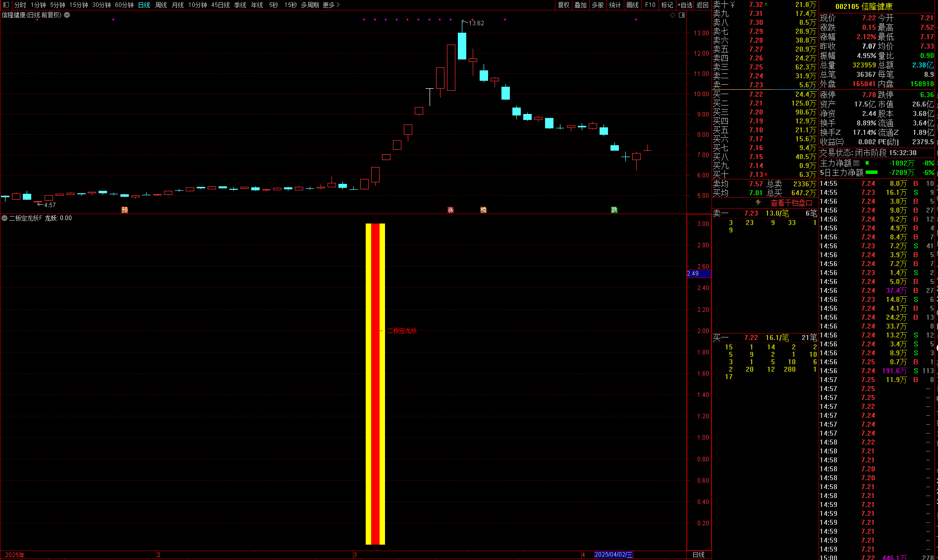
Task: Open the 画线 drawing tools menu
Action: coord(633,5)
